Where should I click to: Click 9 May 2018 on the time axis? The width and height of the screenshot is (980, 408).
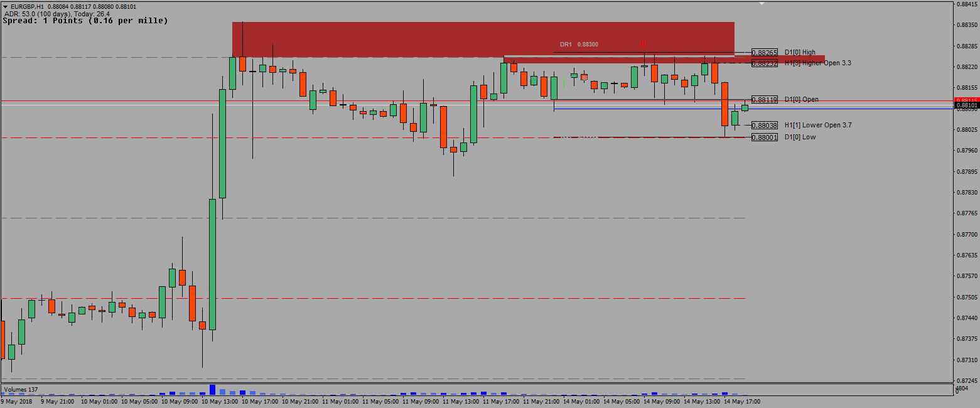tap(17, 401)
